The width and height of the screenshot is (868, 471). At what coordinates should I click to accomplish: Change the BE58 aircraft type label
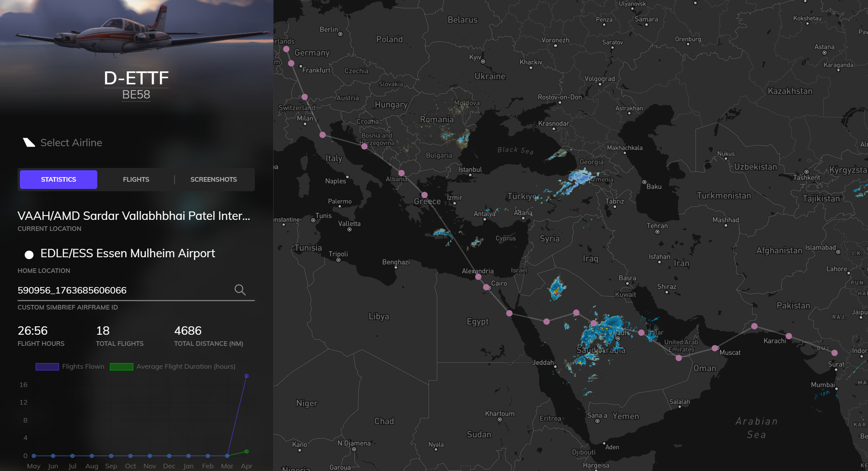[x=136, y=95]
